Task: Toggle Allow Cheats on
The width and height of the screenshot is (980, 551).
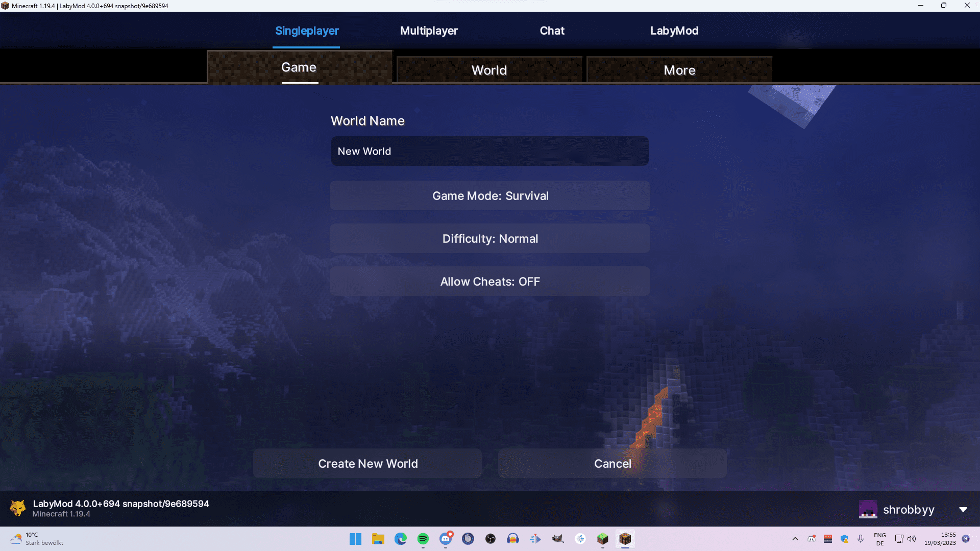Action: click(489, 281)
